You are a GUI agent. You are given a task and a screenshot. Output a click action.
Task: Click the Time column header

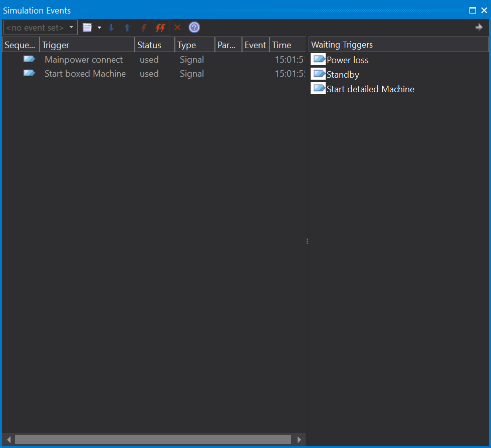pos(287,45)
